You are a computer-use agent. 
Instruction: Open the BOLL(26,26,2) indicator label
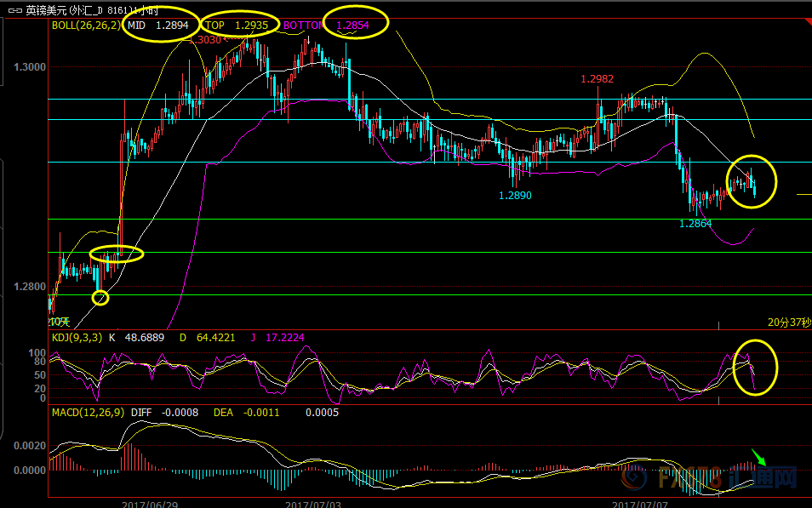(x=86, y=26)
